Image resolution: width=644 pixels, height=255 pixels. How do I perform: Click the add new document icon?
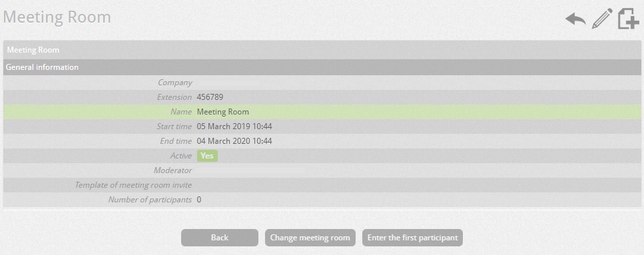pyautogui.click(x=629, y=19)
